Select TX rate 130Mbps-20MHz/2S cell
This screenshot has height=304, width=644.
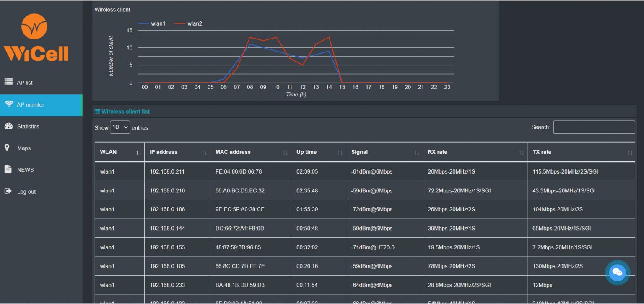point(581,266)
